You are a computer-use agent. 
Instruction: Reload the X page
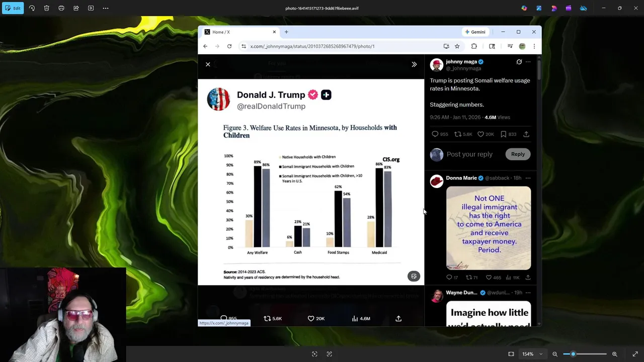(229, 46)
